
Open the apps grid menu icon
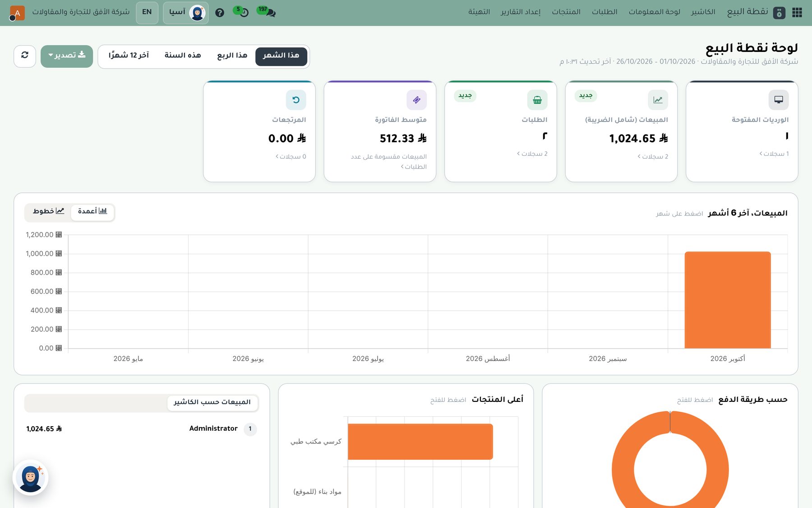[x=797, y=12]
